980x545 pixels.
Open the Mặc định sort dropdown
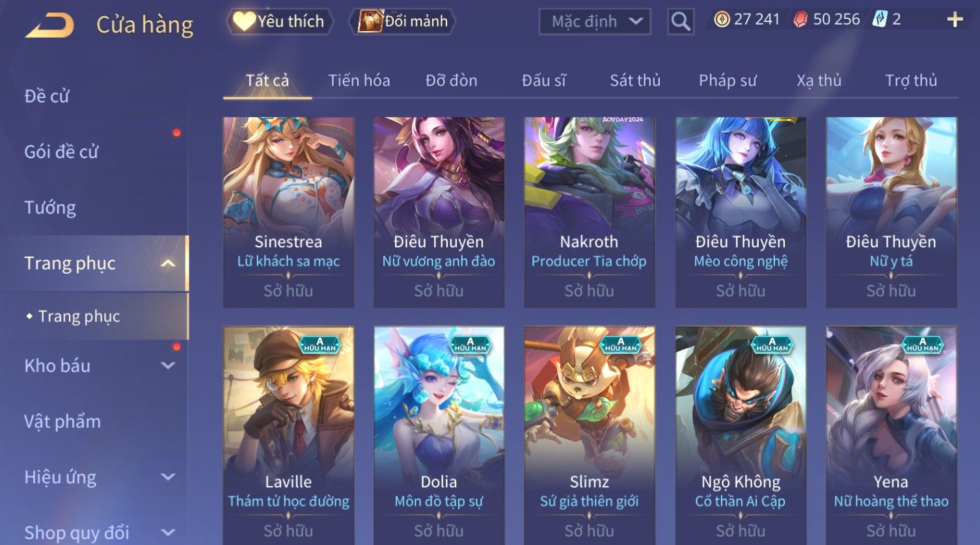(x=595, y=21)
